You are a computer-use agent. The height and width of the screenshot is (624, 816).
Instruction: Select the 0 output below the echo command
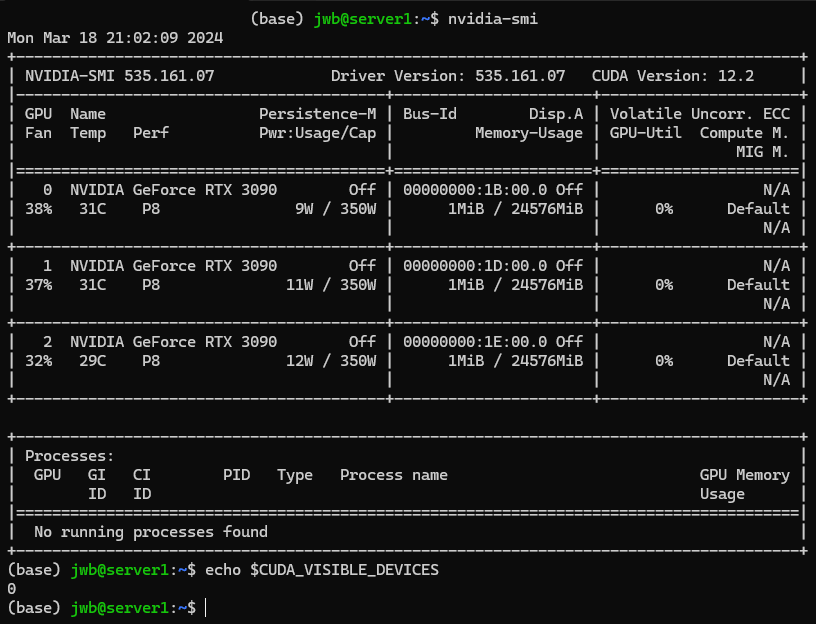tap(11, 588)
